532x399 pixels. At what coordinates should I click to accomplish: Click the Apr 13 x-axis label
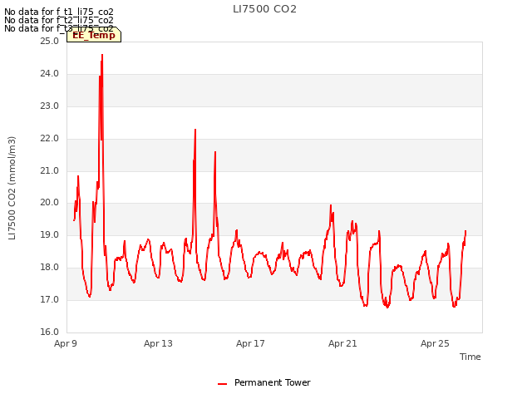[158, 343]
